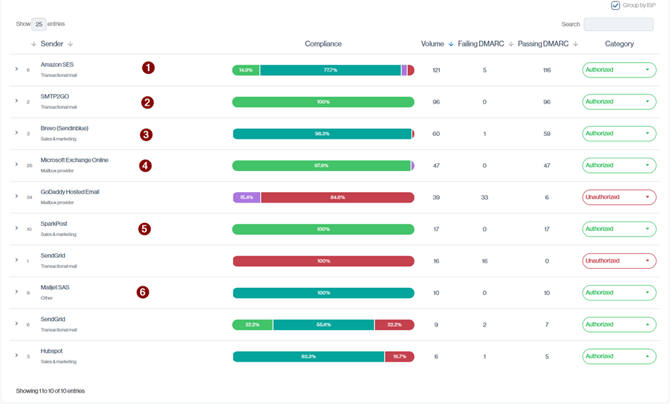Click the Passing DMARC column header
The width and height of the screenshot is (670, 404).
point(544,44)
